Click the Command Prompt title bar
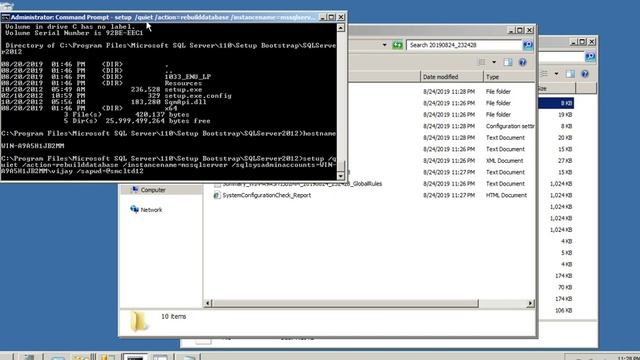Viewport: 640px width, 360px height. 163,17
